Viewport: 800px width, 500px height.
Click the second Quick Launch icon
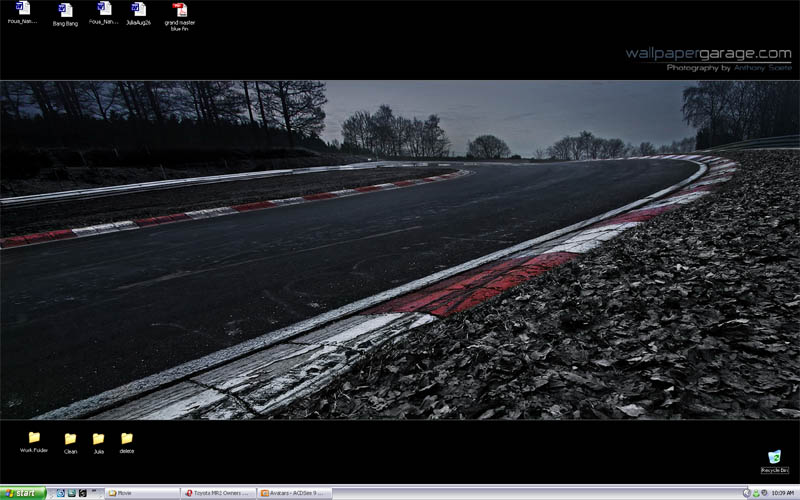[x=72, y=493]
